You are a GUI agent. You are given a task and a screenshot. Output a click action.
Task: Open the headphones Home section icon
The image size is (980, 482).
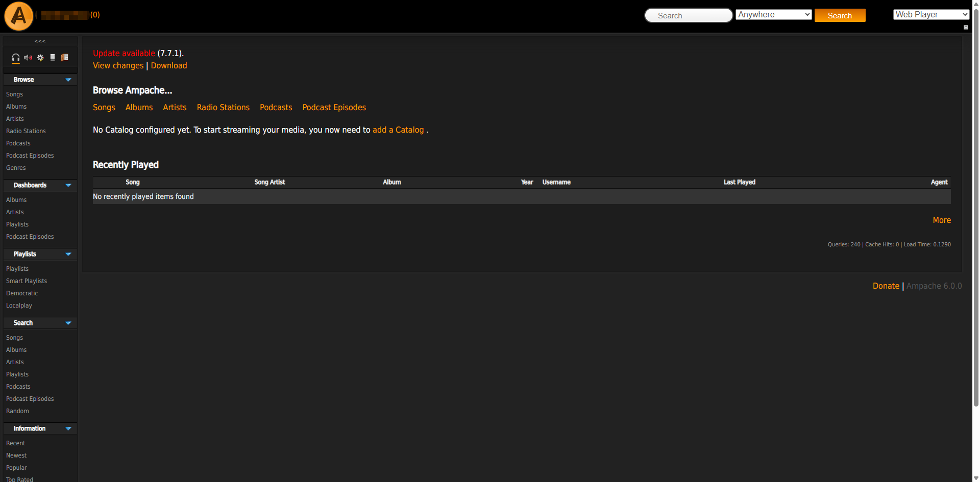[16, 58]
